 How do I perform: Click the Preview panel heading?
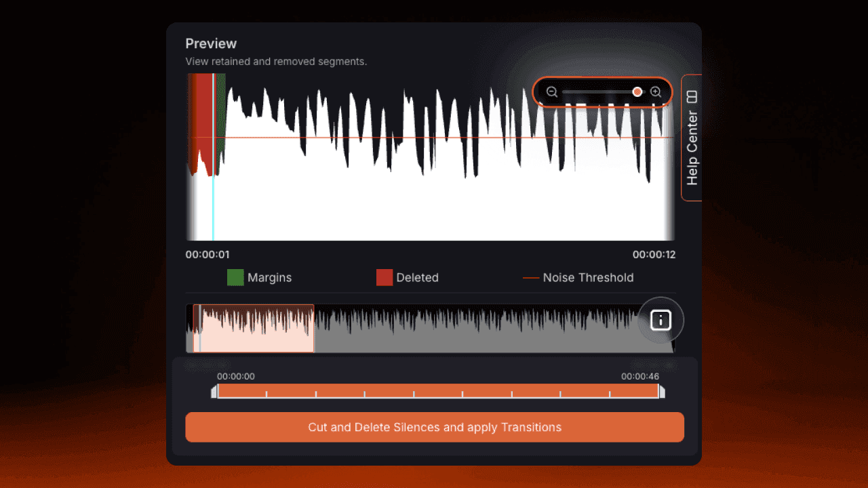(211, 43)
